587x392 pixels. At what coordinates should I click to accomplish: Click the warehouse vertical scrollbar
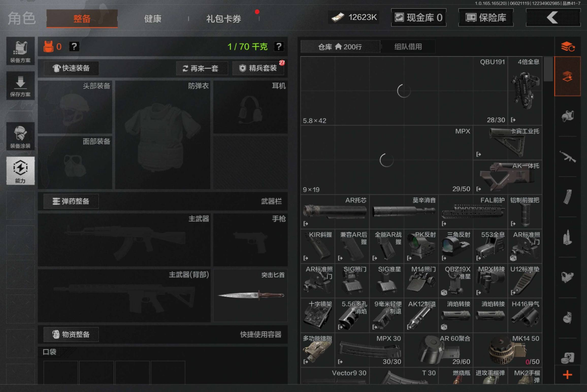click(548, 69)
